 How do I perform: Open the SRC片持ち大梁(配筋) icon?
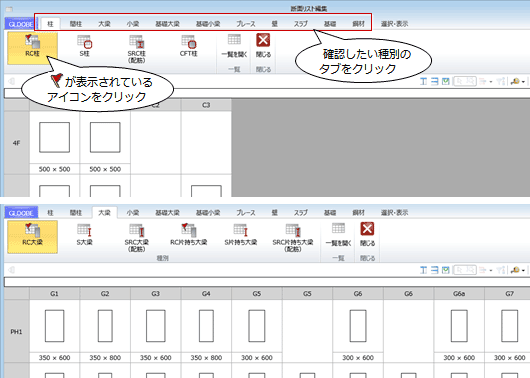click(293, 237)
